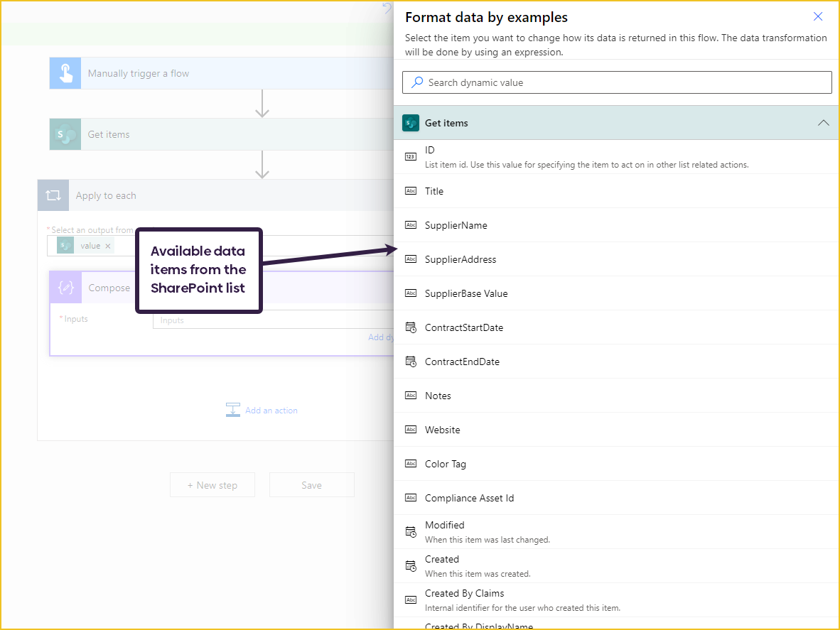Screen dimensions: 840x630
Task: Open the Get items flow step
Action: (222, 134)
